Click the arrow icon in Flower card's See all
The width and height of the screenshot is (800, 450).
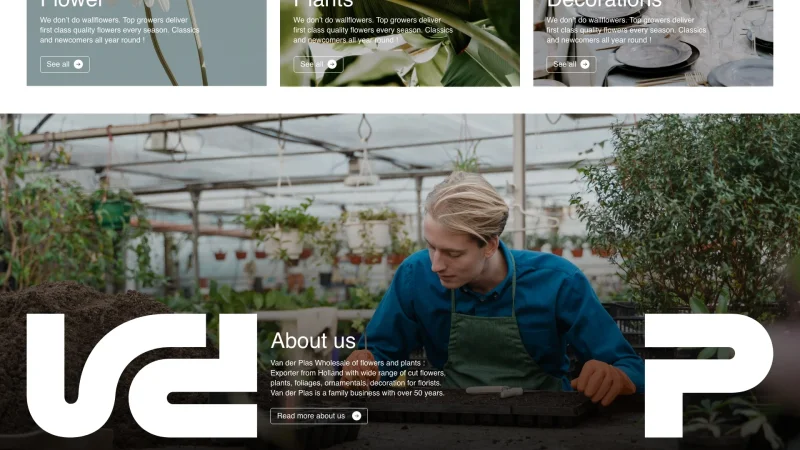[x=78, y=64]
